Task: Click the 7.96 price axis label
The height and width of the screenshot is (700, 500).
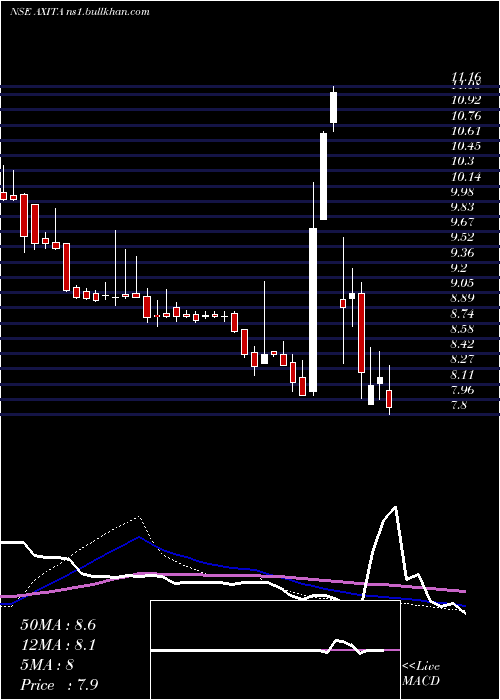Action: pyautogui.click(x=463, y=390)
